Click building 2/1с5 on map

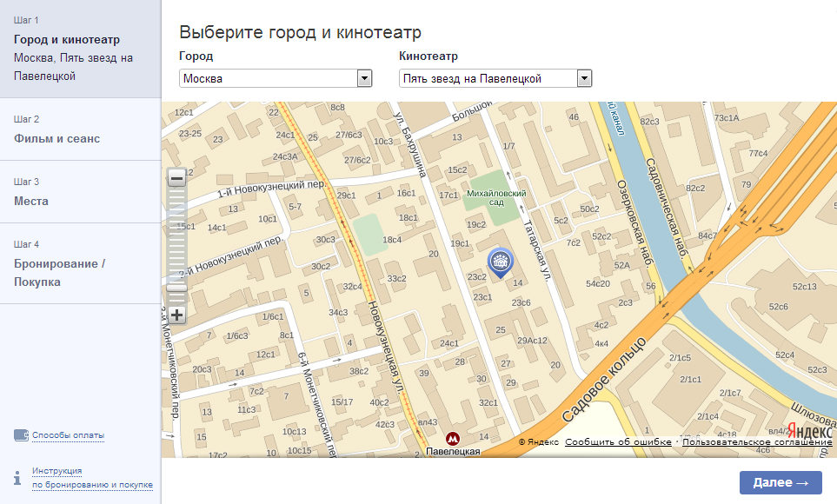(x=680, y=358)
